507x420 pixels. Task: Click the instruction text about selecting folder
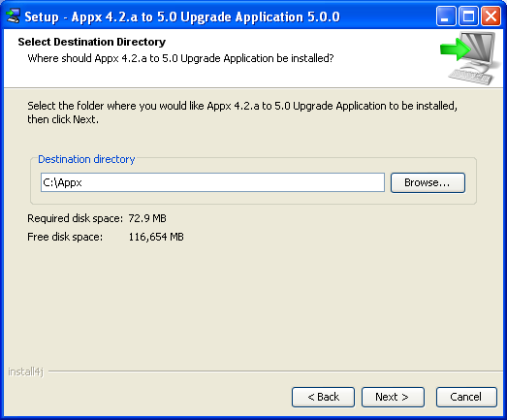point(242,113)
